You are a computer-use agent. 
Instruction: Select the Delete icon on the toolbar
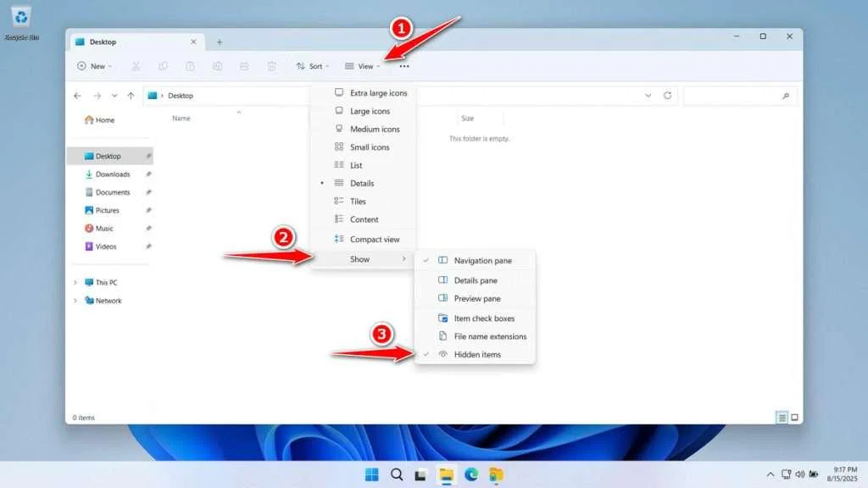click(x=270, y=66)
